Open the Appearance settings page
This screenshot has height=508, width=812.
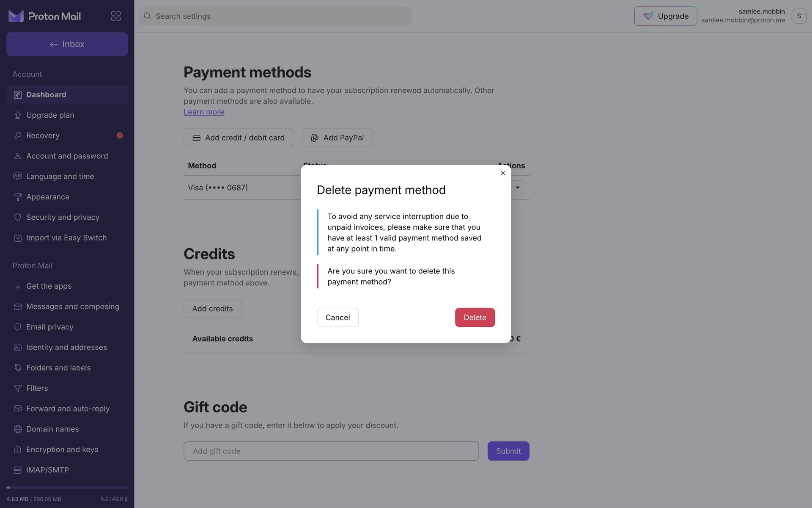[x=48, y=197]
